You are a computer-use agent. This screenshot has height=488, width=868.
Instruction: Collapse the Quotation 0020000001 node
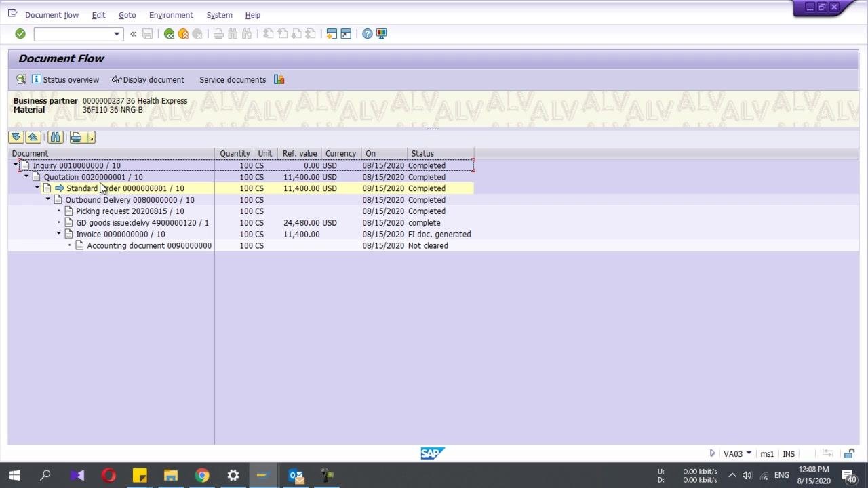26,176
